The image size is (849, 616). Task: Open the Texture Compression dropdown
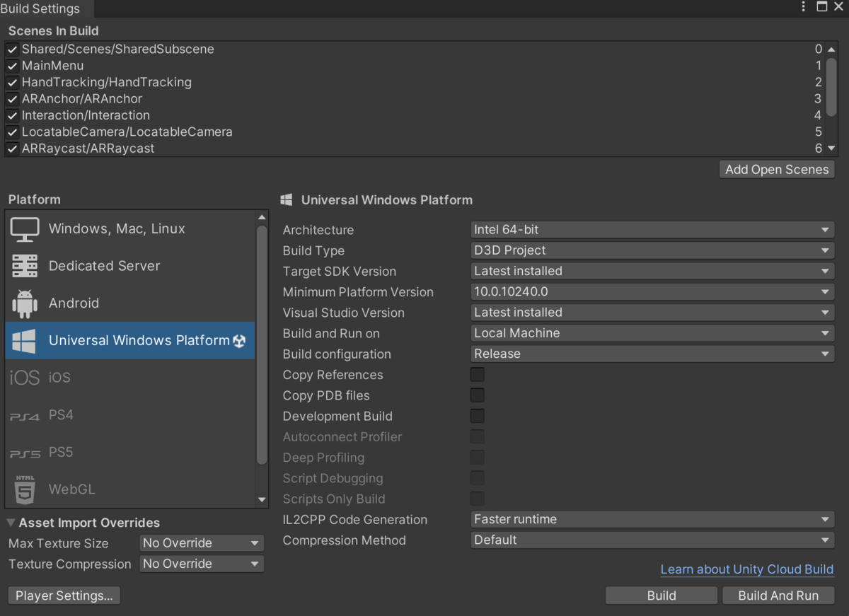(202, 564)
